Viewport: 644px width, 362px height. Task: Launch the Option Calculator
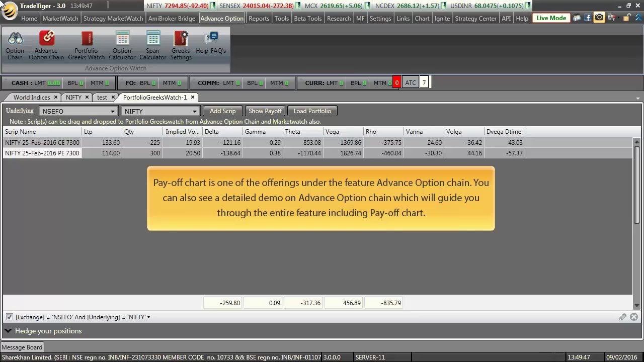pos(122,45)
